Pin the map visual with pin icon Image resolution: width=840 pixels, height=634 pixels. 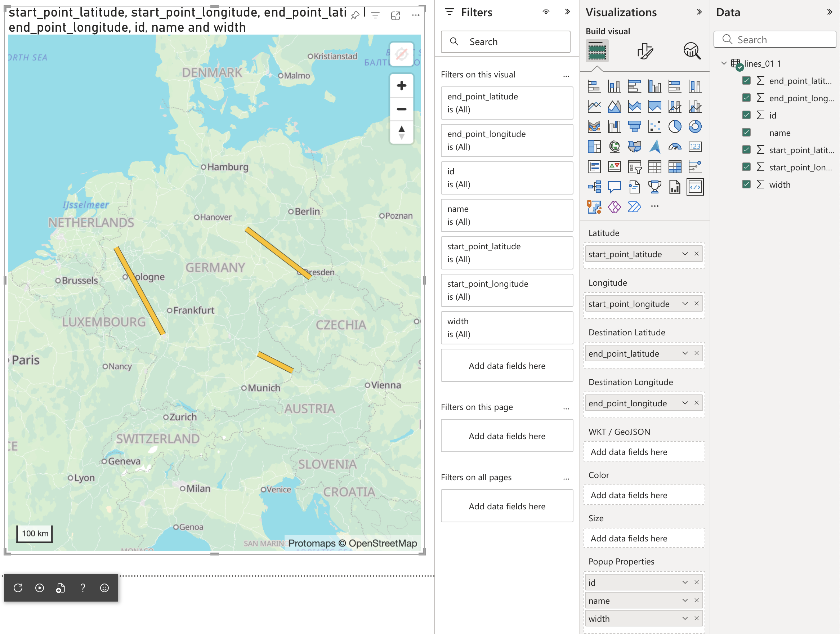pyautogui.click(x=355, y=15)
